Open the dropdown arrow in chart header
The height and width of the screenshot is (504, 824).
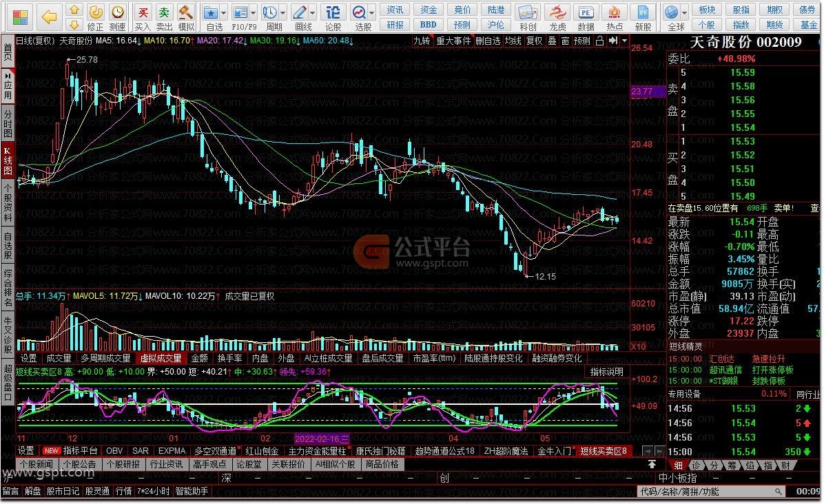624,41
